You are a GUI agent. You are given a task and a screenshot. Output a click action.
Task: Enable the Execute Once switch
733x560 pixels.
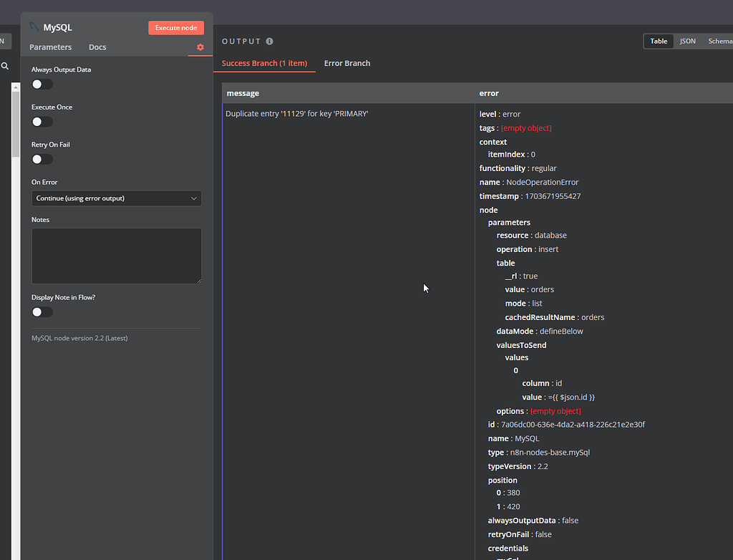pos(42,122)
